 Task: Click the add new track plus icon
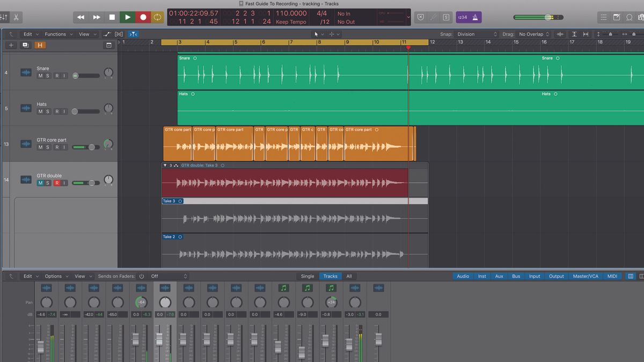coord(10,45)
